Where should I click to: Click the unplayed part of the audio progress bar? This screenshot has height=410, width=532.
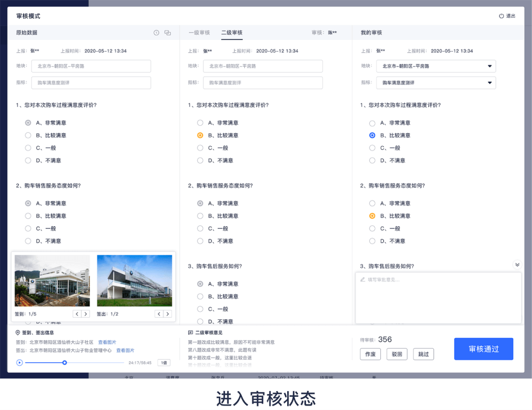96,363
